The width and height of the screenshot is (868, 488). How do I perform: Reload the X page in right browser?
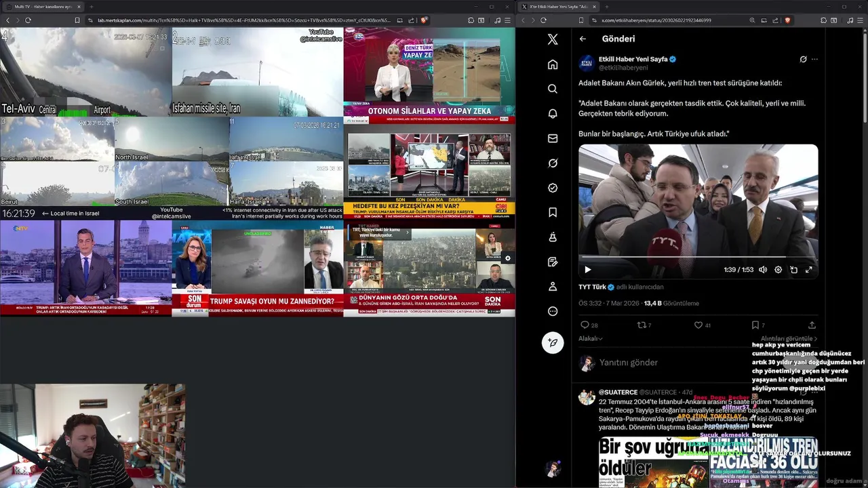click(543, 20)
